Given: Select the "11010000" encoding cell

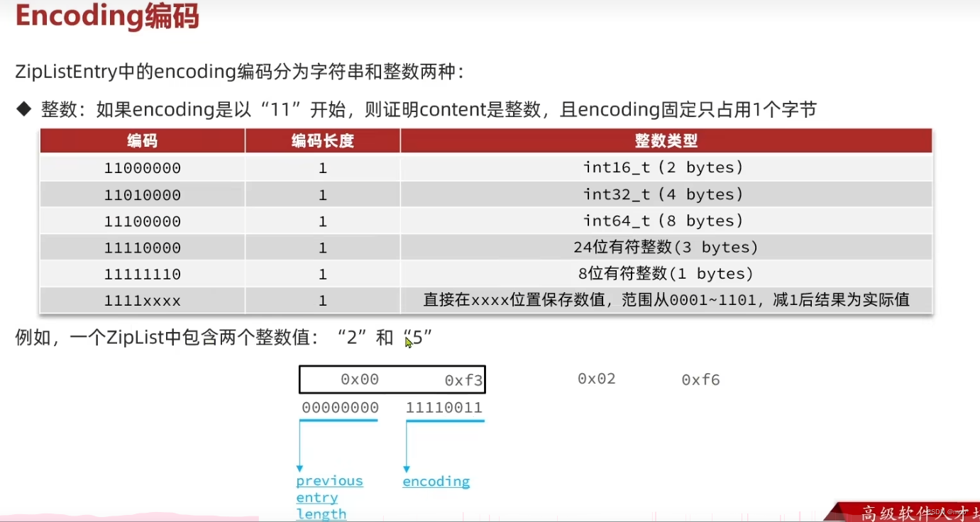Looking at the screenshot, I should 142,194.
